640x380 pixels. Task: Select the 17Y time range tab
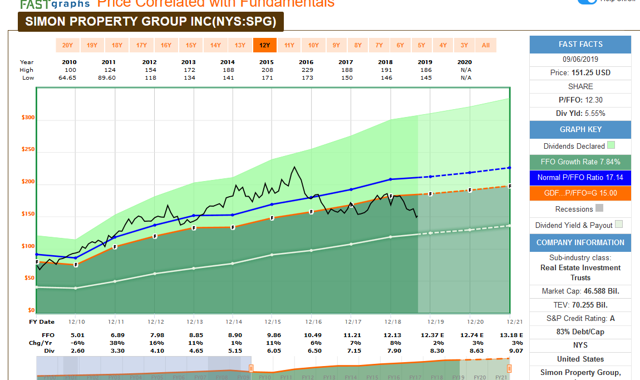tap(141, 45)
